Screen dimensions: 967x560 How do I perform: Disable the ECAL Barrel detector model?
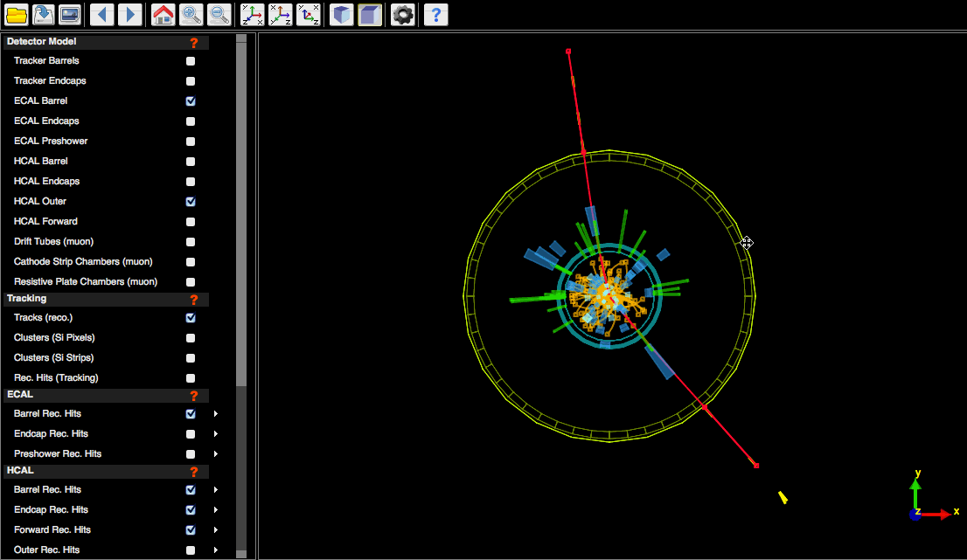point(191,100)
